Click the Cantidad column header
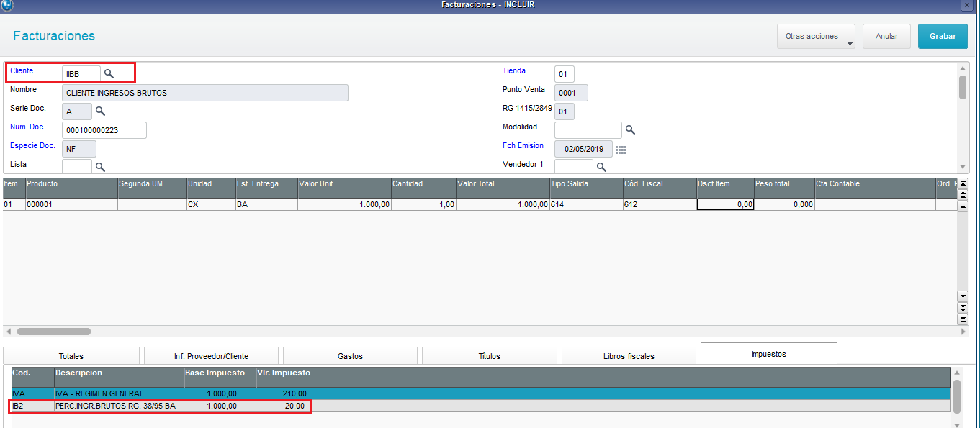This screenshot has width=980, height=428. pyautogui.click(x=424, y=188)
